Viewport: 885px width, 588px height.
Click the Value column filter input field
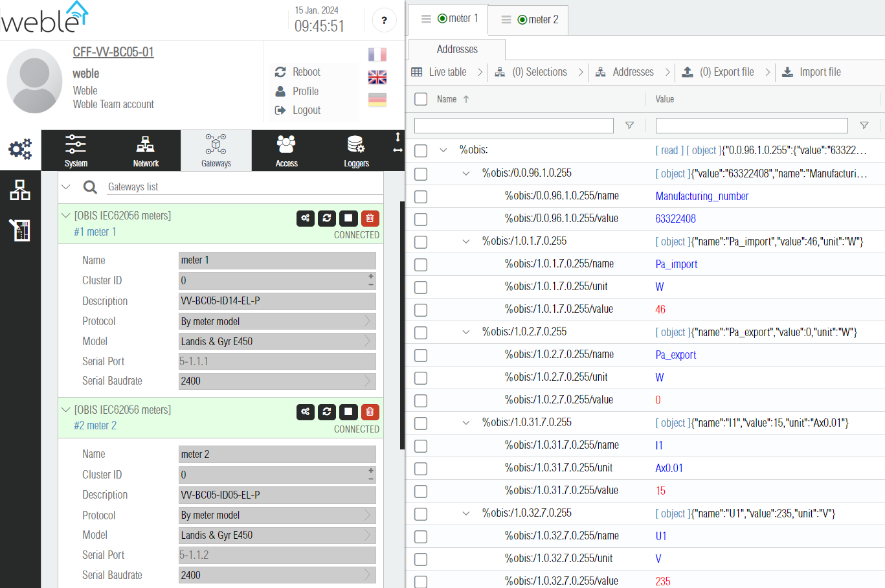point(751,126)
